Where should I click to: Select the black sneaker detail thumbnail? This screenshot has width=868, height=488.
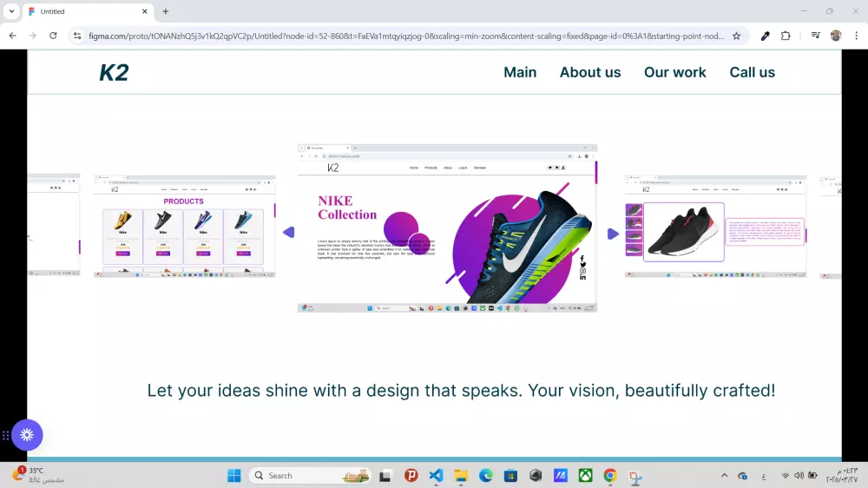[x=715, y=226]
